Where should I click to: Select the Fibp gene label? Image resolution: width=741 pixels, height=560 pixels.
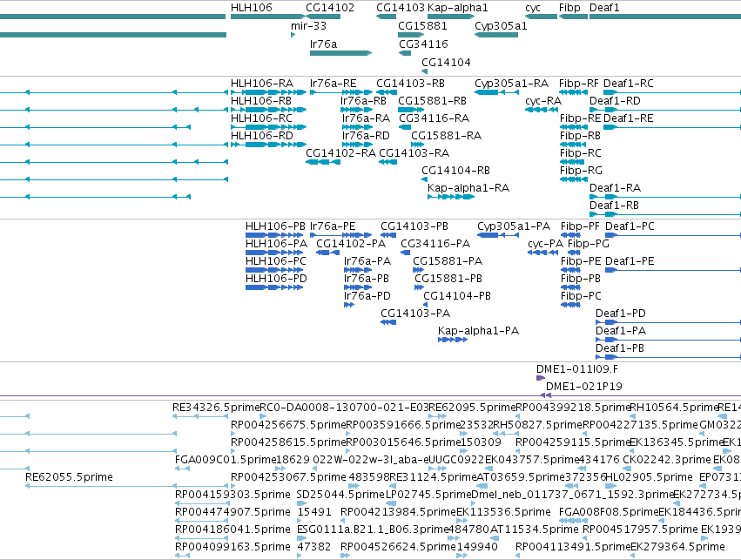click(569, 8)
